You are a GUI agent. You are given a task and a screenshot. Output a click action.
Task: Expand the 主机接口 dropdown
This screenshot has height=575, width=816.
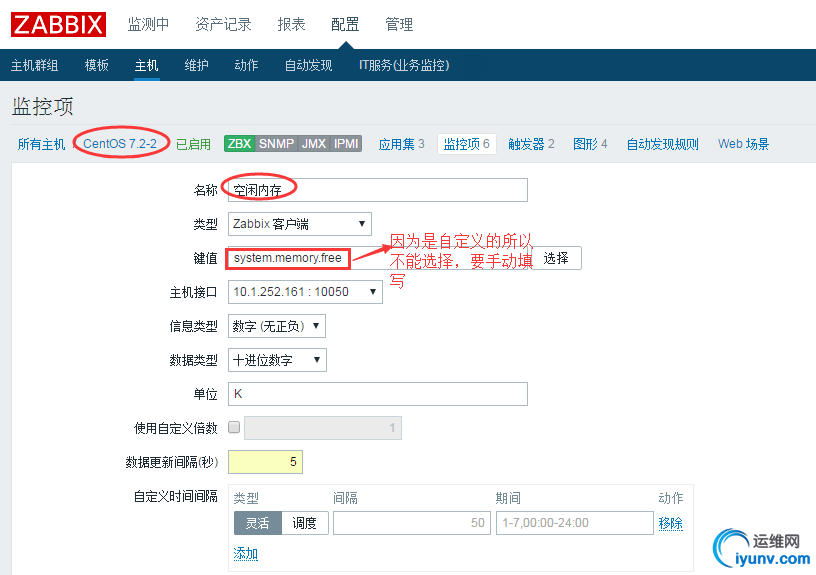pos(305,292)
